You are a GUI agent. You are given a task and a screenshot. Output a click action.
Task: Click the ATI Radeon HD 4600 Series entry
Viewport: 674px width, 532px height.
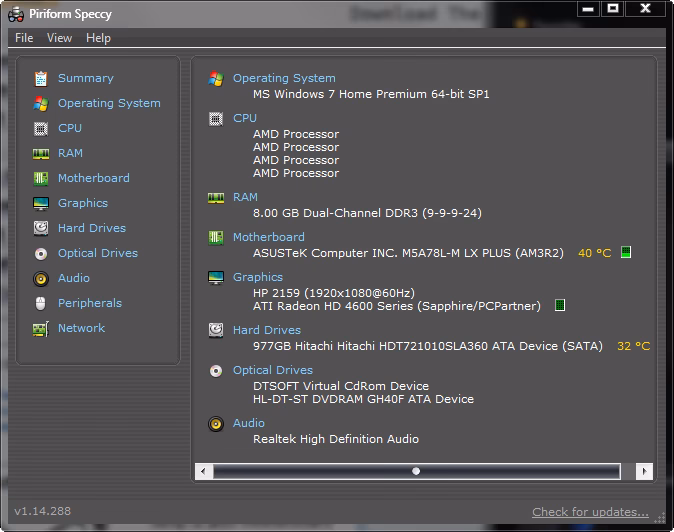pos(397,306)
